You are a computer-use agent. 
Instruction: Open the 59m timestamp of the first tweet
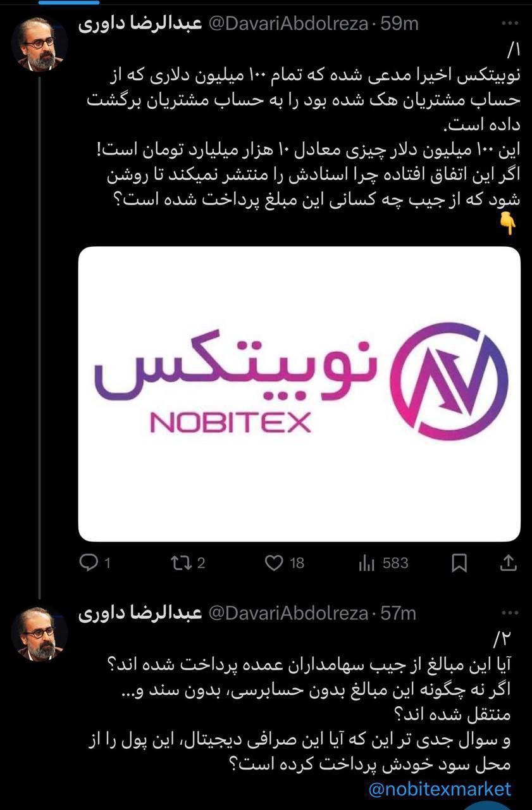pos(399,24)
